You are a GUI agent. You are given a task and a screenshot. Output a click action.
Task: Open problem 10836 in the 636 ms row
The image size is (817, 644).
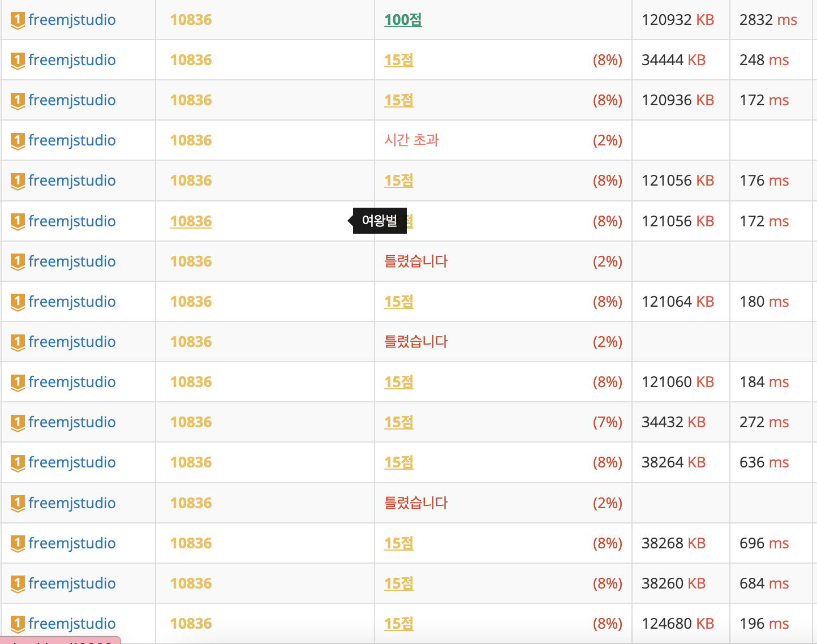(191, 462)
